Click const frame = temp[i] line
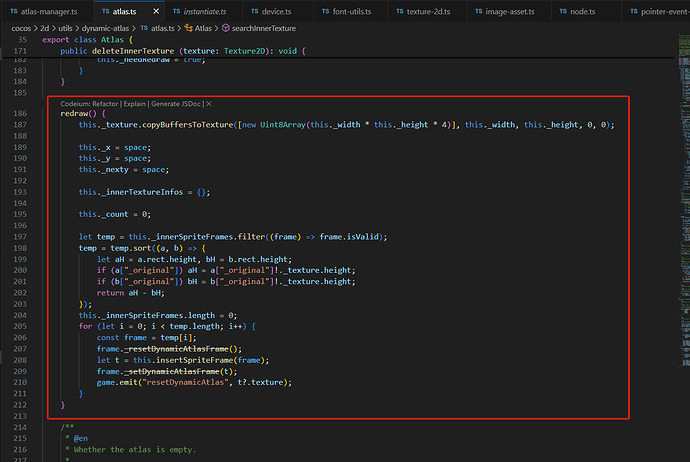Screen dimensions: 690x462 147,337
